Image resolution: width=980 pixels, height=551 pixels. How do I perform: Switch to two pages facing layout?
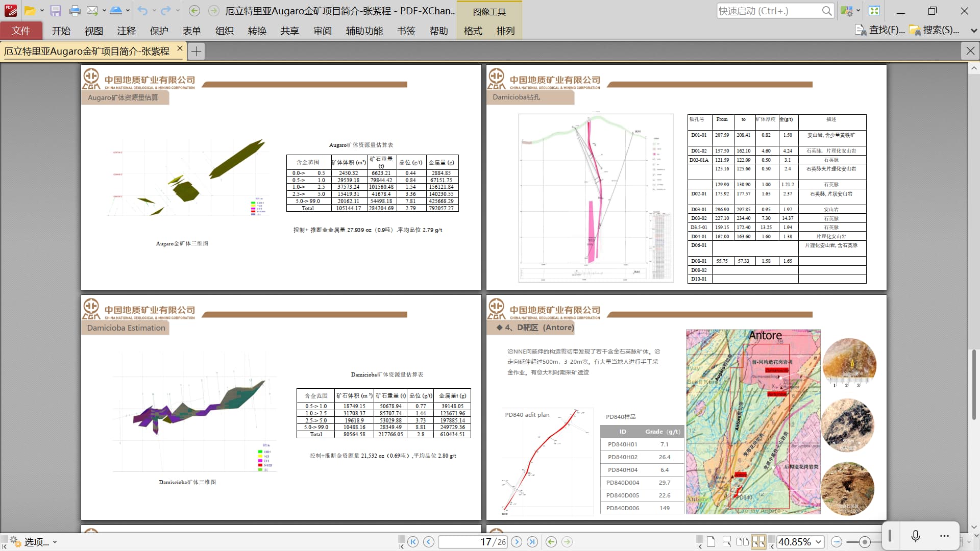tap(743, 542)
